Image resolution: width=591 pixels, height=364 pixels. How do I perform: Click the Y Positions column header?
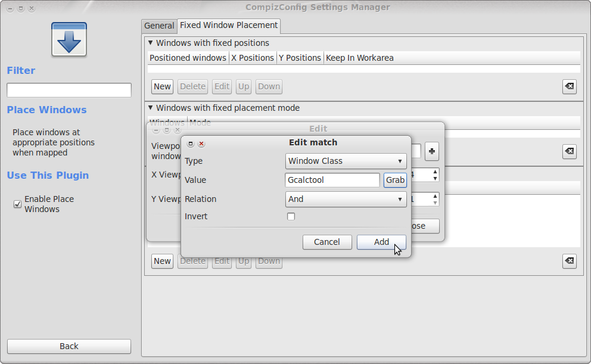[300, 58]
